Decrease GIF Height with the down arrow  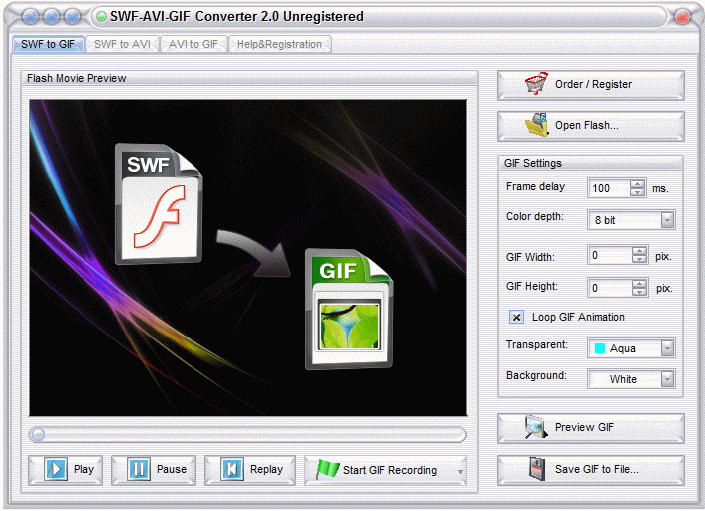coord(639,292)
